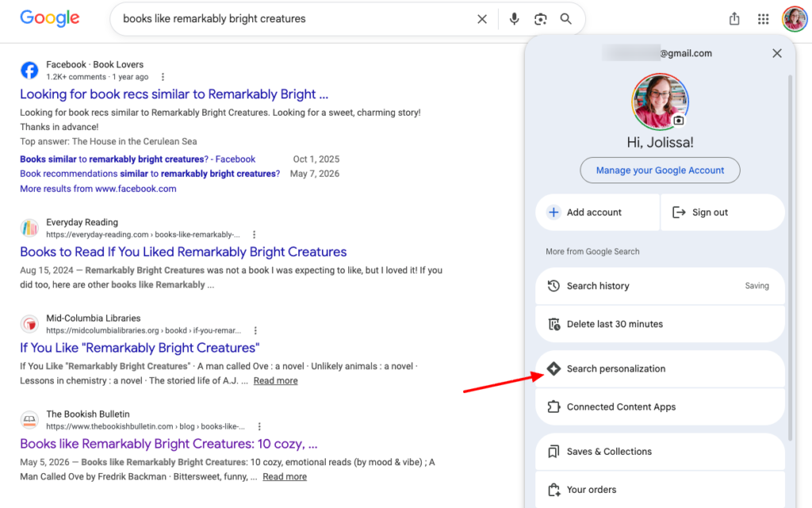This screenshot has height=508, width=812.
Task: Click the "Saving" status text
Action: (756, 286)
